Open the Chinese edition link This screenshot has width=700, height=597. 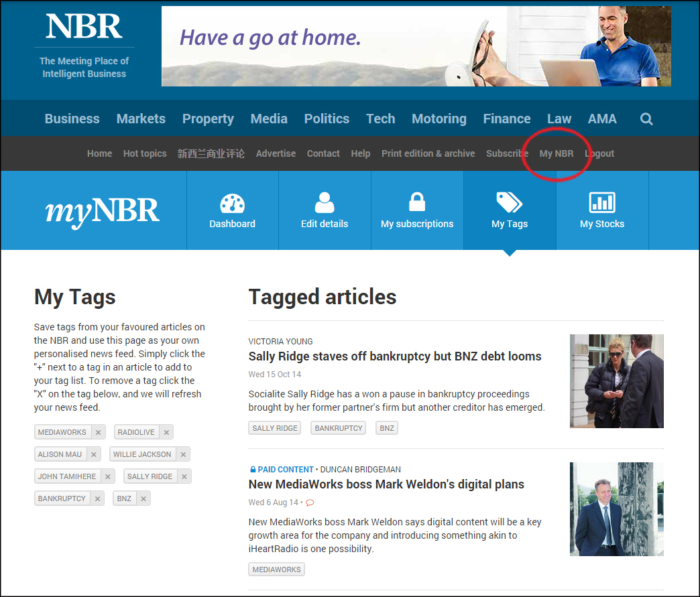(x=211, y=153)
